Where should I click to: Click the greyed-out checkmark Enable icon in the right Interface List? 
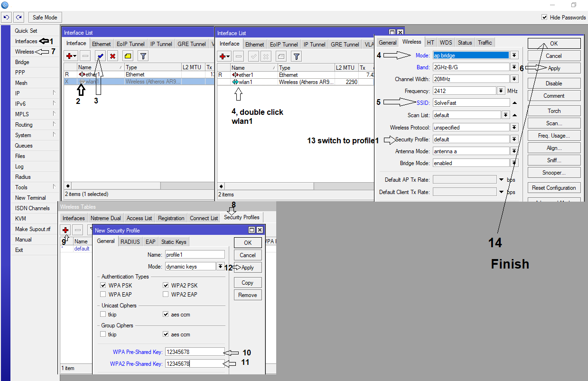pos(253,56)
